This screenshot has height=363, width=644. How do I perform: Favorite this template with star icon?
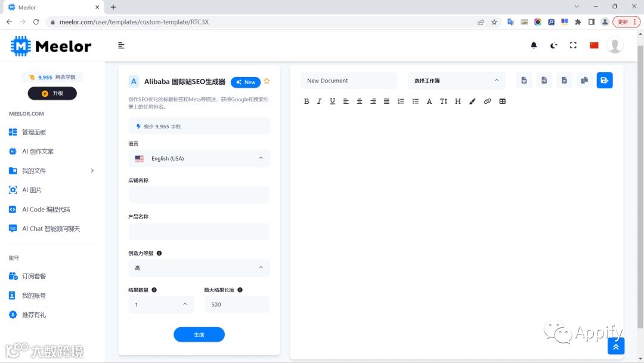tap(267, 81)
